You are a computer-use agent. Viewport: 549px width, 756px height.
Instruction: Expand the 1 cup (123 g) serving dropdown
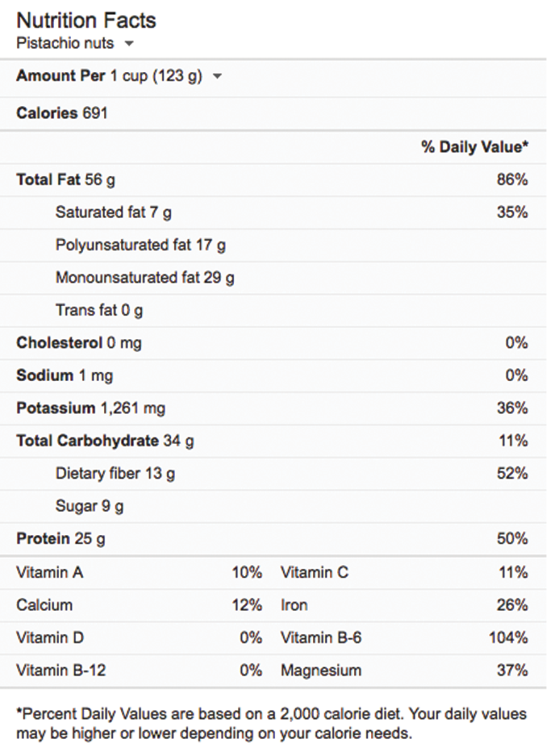[x=217, y=76]
